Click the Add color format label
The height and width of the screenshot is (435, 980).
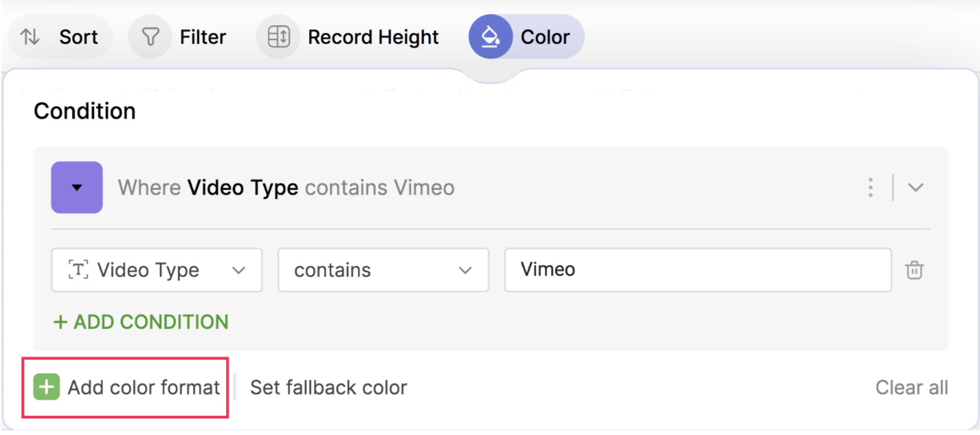click(144, 387)
